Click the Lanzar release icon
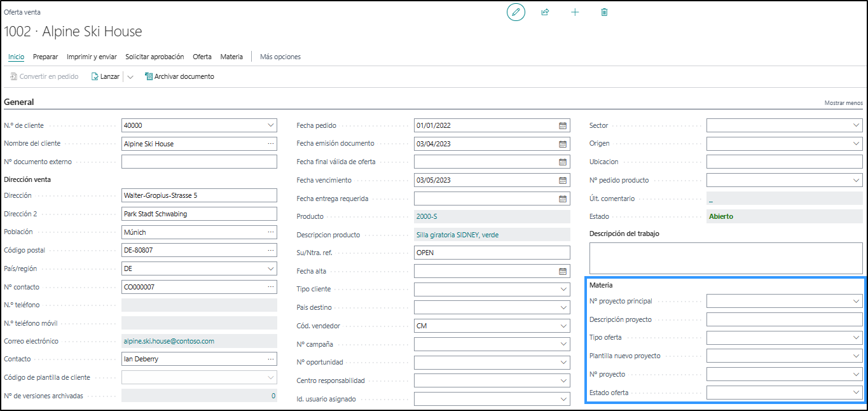Screen dimensions: 868x411 click(x=95, y=76)
